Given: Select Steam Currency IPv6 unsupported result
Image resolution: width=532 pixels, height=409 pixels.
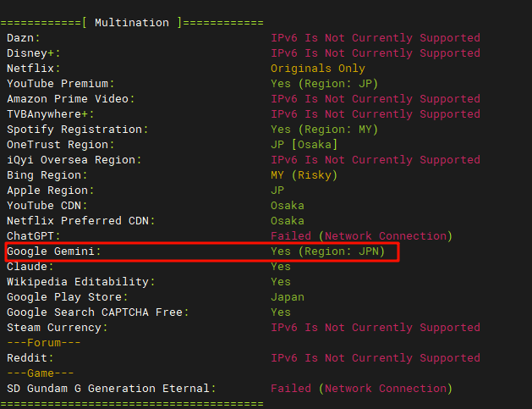Looking at the screenshot, I should tap(376, 329).
